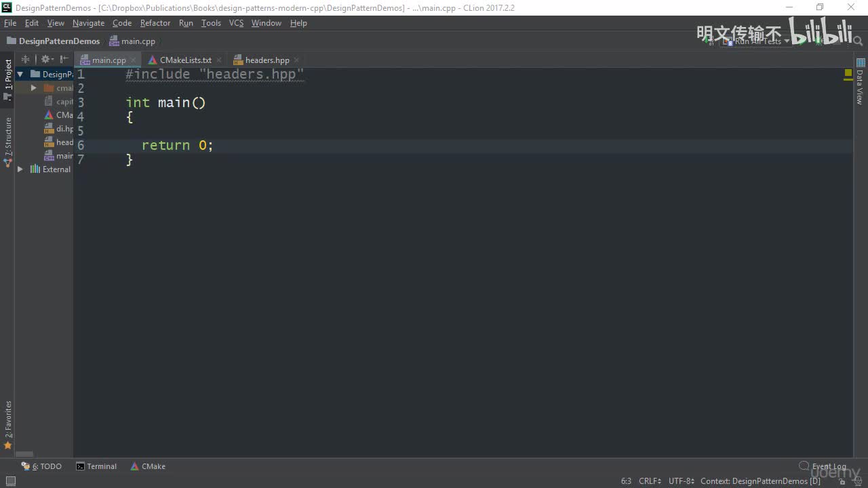Image resolution: width=868 pixels, height=488 pixels.
Task: Click line number 5 in the gutter
Action: (81, 131)
